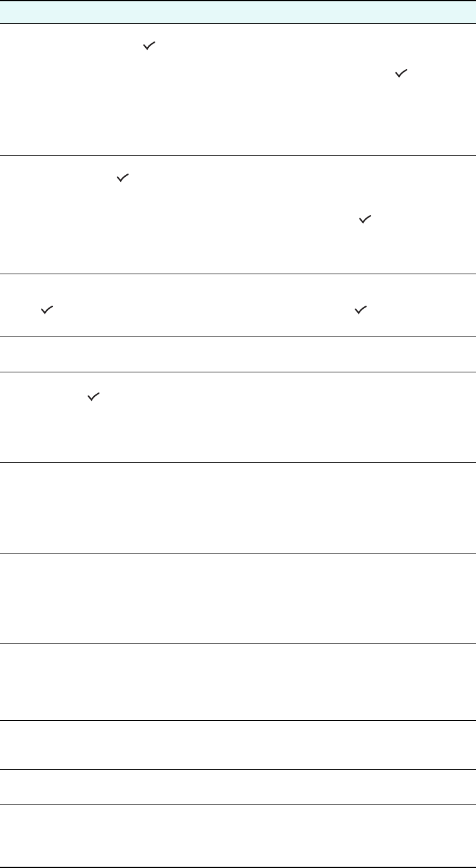Click blank space between the third row's checkmarks
The height and width of the screenshot is (868, 476).
[201, 310]
